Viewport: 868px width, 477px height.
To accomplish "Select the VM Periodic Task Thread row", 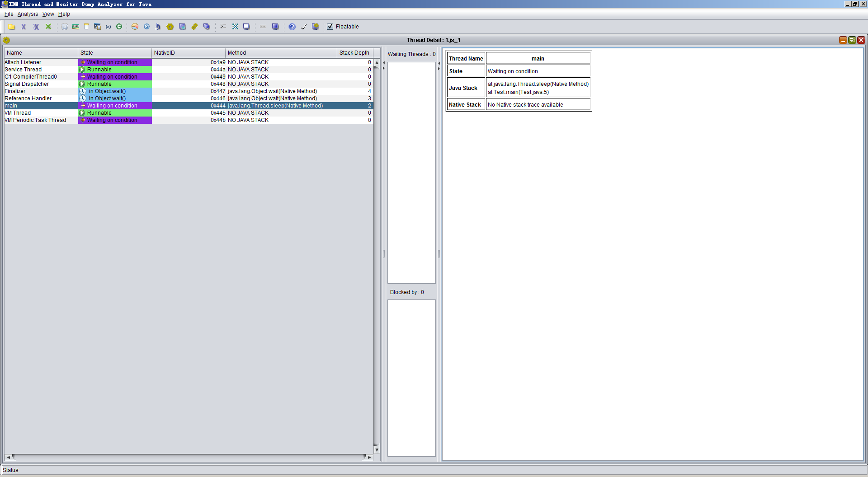I will pos(189,120).
